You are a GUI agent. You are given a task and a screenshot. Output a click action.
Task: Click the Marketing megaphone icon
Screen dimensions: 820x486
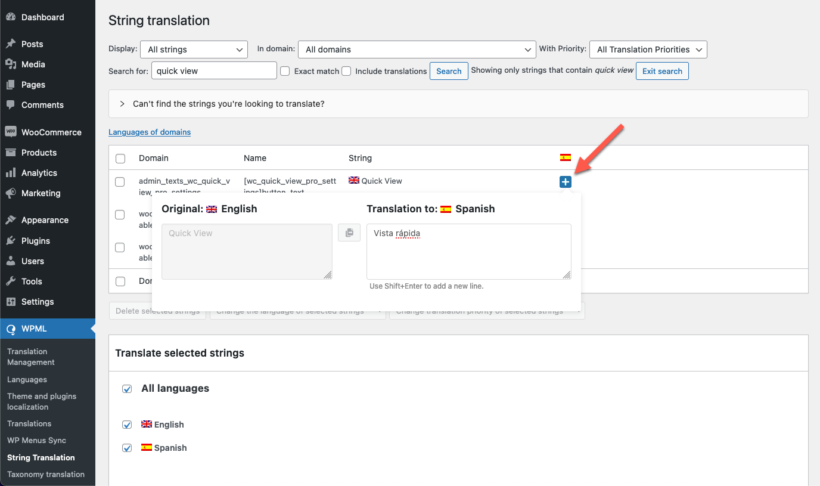coord(10,193)
